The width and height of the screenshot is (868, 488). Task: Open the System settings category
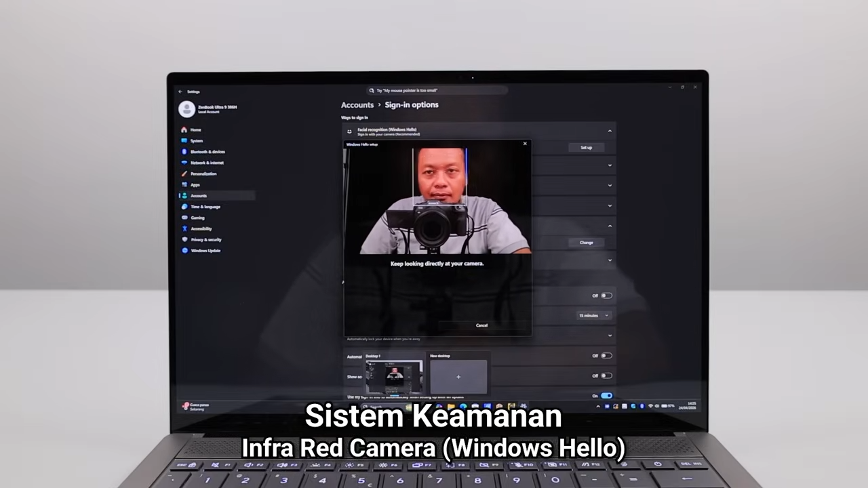[192, 141]
